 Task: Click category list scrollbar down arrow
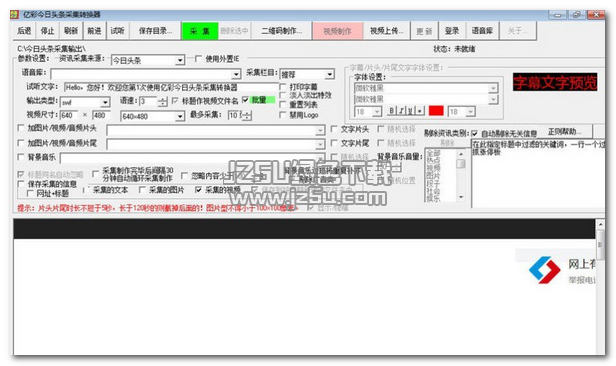pos(461,197)
